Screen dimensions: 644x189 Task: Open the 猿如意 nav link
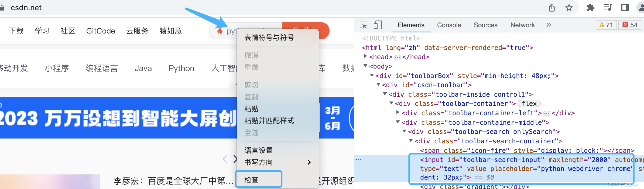(170, 31)
